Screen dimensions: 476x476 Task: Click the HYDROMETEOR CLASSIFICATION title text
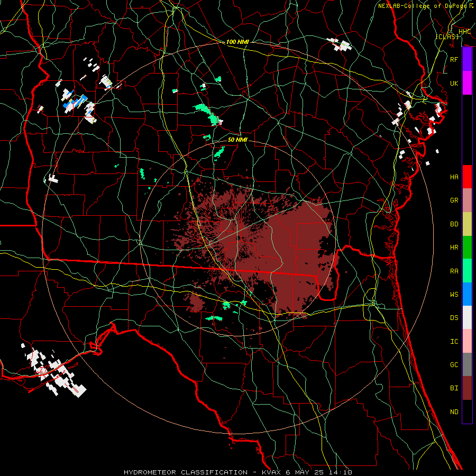(186, 472)
